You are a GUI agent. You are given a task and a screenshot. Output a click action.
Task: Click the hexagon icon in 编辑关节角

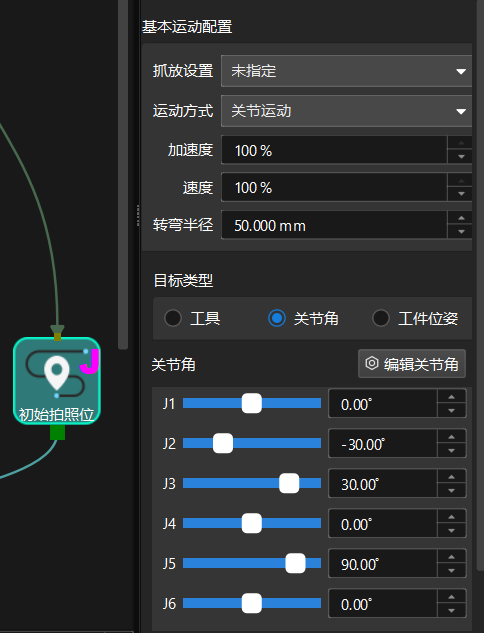(x=372, y=363)
